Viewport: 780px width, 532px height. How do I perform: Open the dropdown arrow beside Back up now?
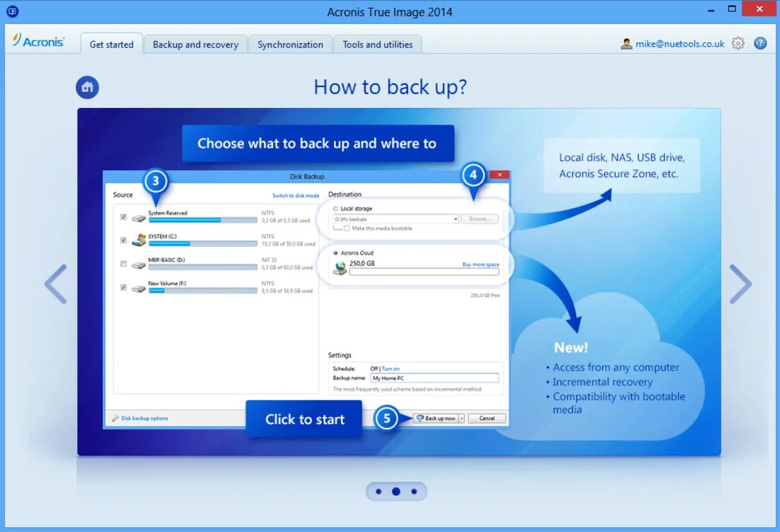[461, 418]
